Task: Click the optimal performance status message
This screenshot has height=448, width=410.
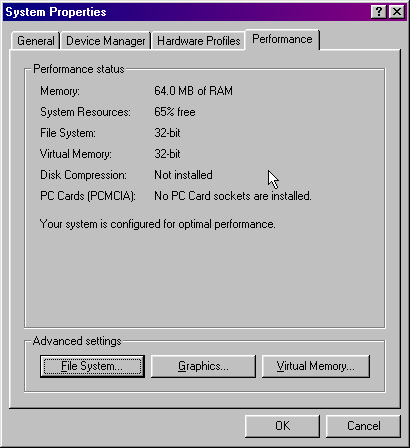Action: tap(158, 224)
